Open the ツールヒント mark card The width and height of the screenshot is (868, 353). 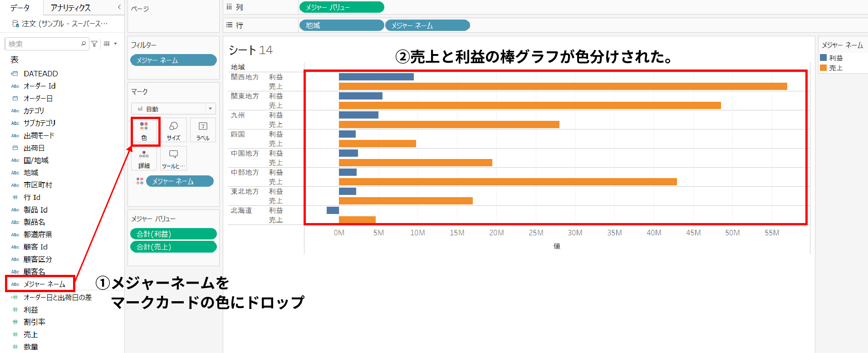coord(173,159)
